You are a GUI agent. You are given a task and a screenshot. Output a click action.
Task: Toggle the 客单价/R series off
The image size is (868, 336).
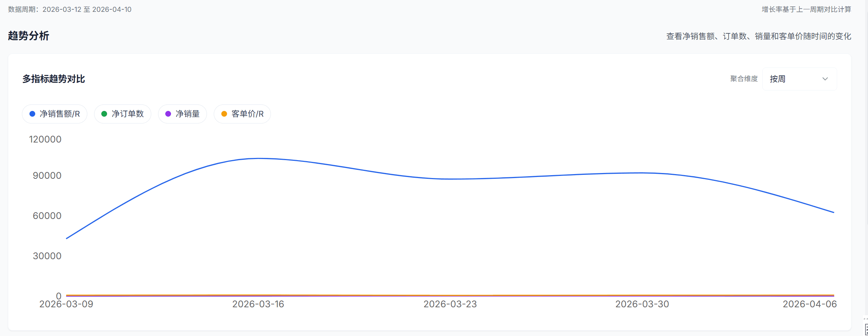[242, 113]
